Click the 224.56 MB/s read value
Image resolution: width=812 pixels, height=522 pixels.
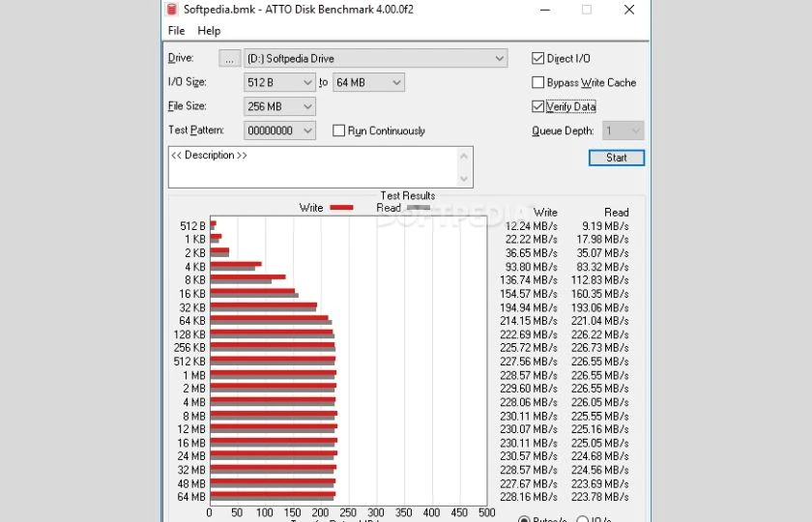pyautogui.click(x=599, y=470)
